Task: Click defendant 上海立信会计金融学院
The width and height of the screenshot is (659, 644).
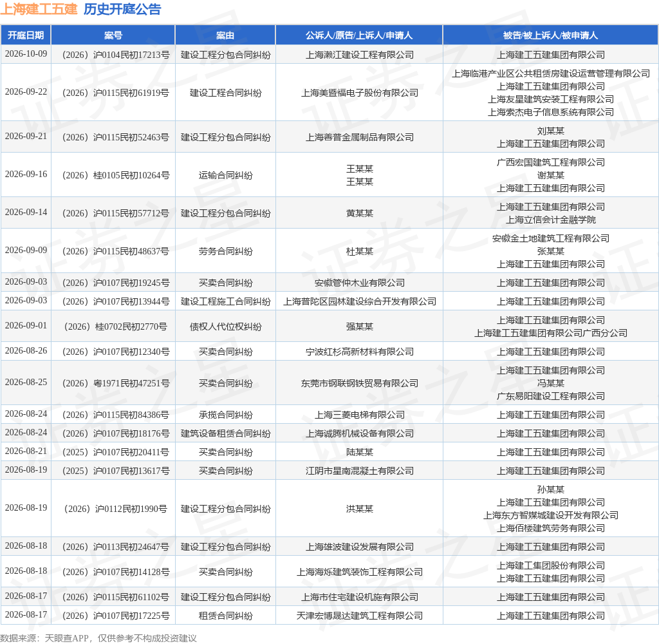Action: coord(551,220)
